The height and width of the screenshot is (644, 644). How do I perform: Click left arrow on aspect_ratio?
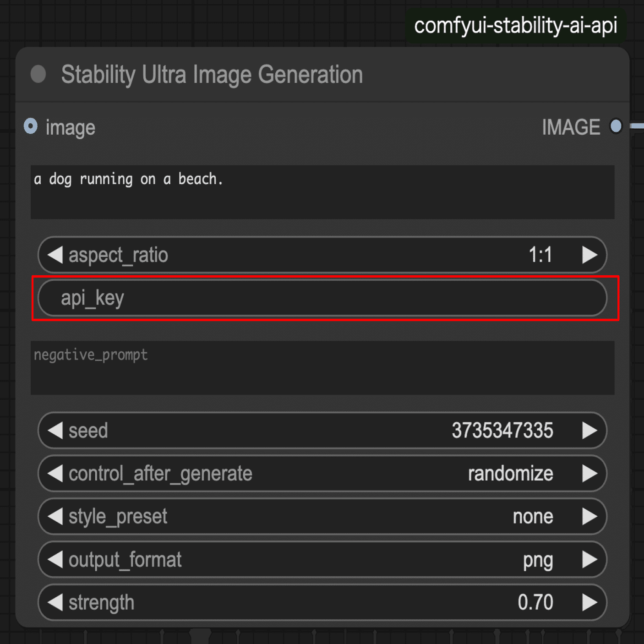[x=55, y=255]
